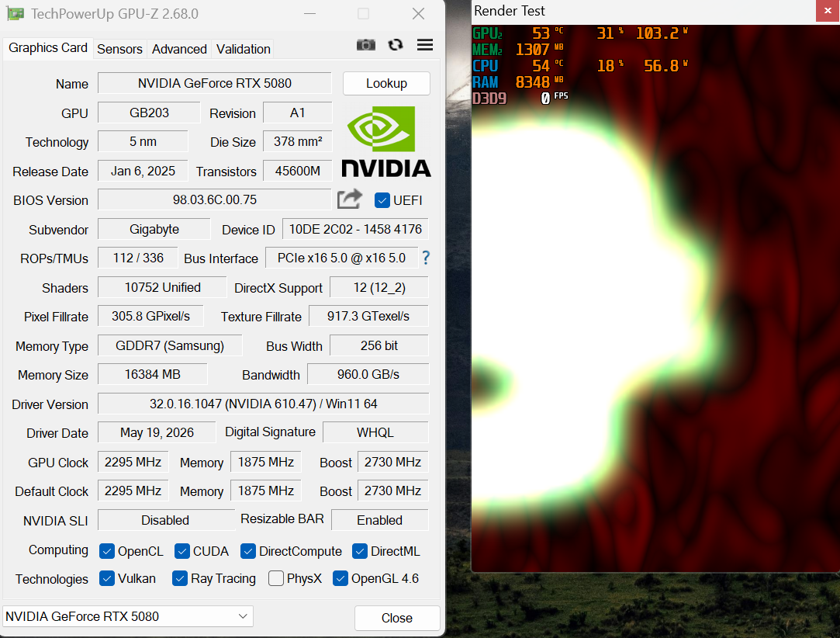Toggle the CUDA checkbox
The image size is (840, 638).
click(x=182, y=551)
